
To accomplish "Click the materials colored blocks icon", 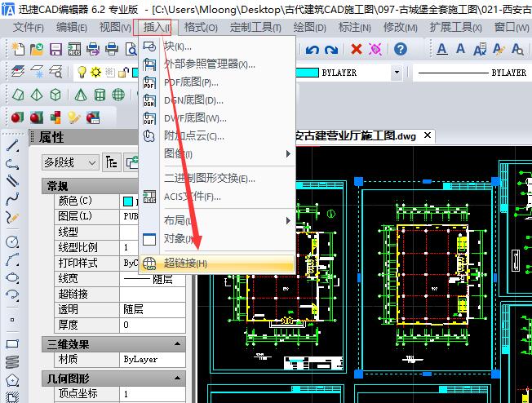I will pyautogui.click(x=55, y=117).
